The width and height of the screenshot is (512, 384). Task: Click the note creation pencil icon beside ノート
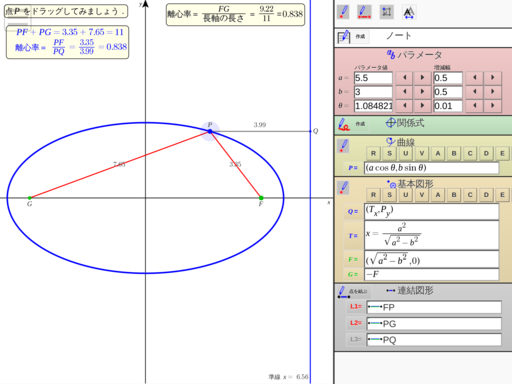344,37
